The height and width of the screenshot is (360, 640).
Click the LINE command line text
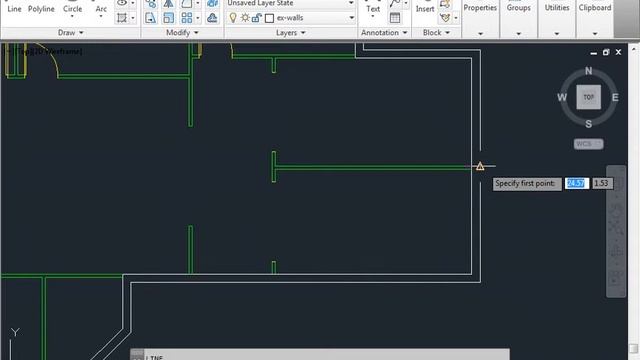click(x=155, y=358)
